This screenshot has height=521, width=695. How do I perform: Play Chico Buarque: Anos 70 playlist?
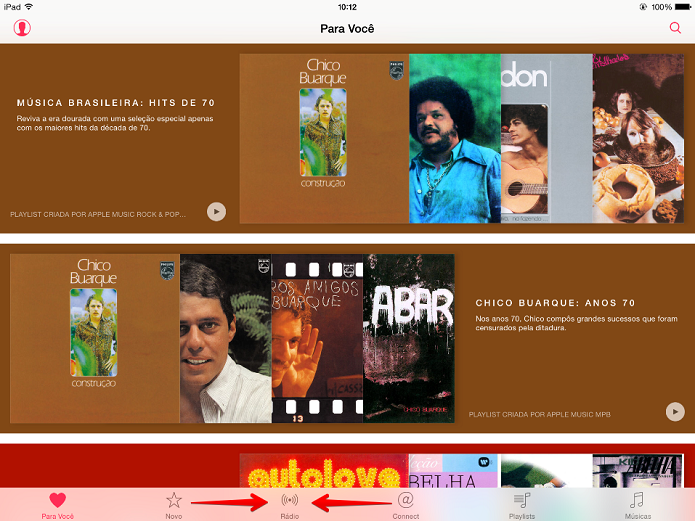coord(675,412)
